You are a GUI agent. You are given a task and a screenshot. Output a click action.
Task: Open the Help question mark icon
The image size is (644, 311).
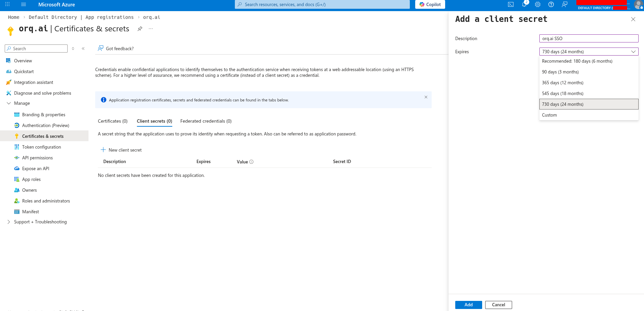(551, 4)
